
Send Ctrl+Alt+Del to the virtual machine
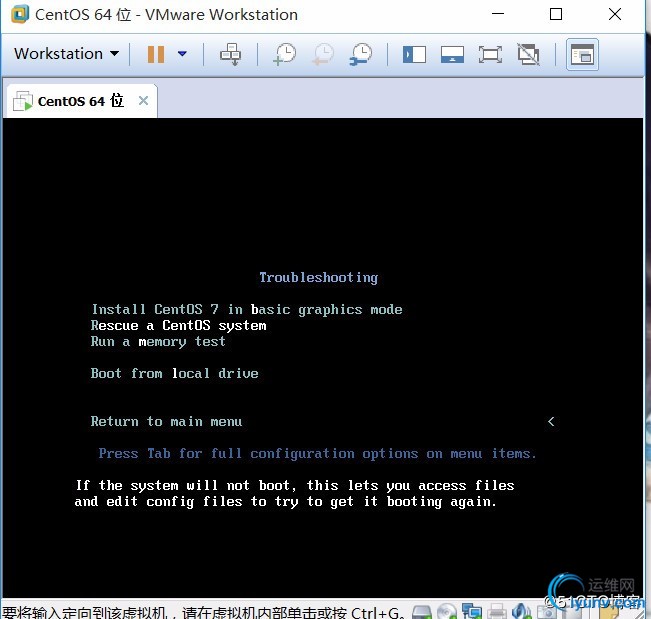tap(230, 54)
